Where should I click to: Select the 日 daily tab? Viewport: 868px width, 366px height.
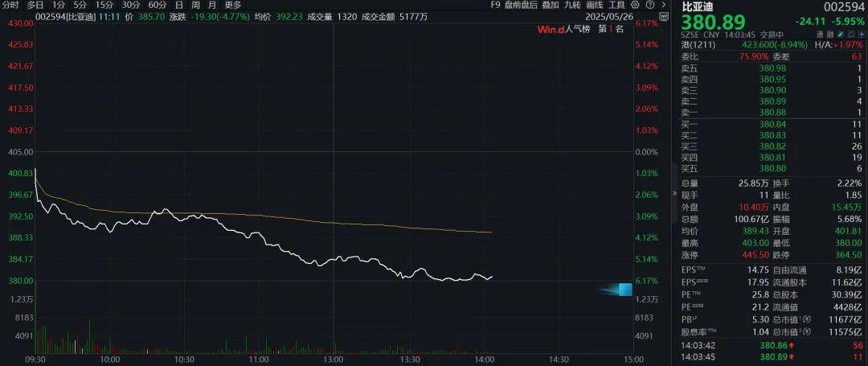click(178, 5)
